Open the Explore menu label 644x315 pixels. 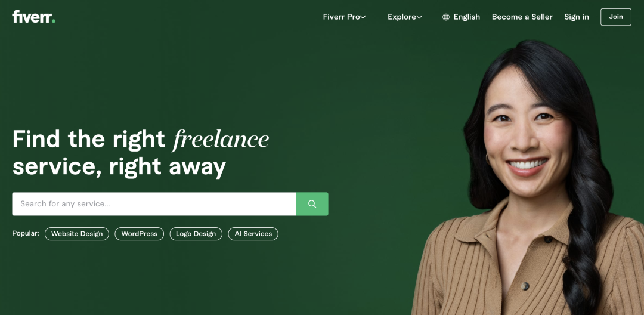pos(402,17)
